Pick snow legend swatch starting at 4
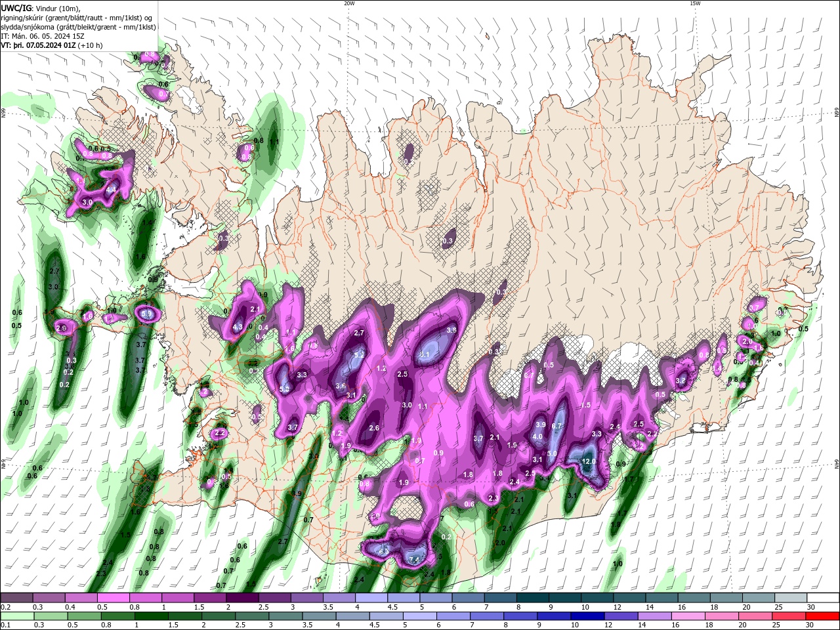This screenshot has width=840, height=630. pyautogui.click(x=371, y=598)
